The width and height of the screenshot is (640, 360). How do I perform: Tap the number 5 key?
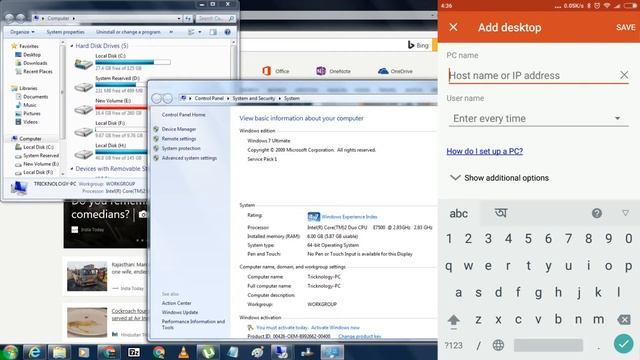pyautogui.click(x=528, y=238)
